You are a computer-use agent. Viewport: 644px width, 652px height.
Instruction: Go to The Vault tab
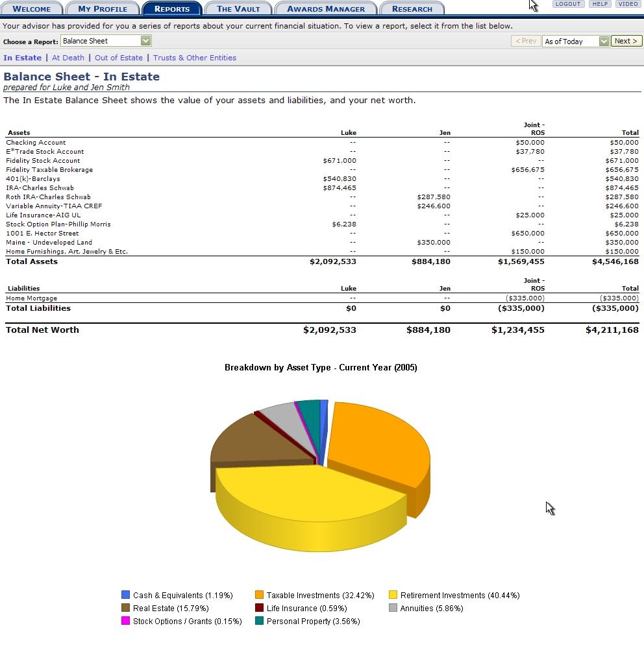[238, 8]
